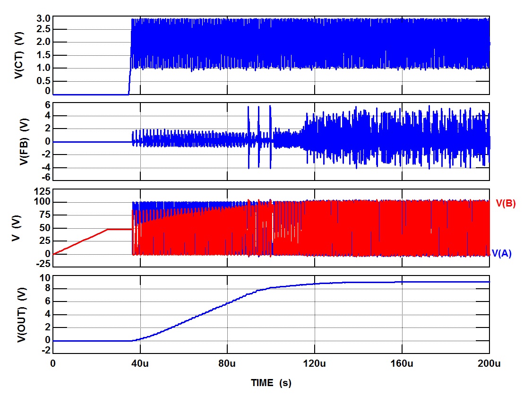Click the red ramp's flat 50V plateau

[119, 229]
